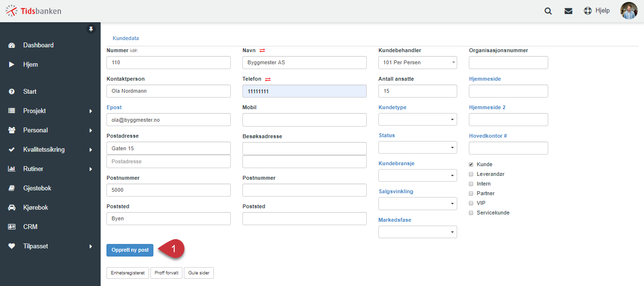Screen dimensions: 644x286
Task: Click the empty Mobil input field
Action: pyautogui.click(x=304, y=120)
